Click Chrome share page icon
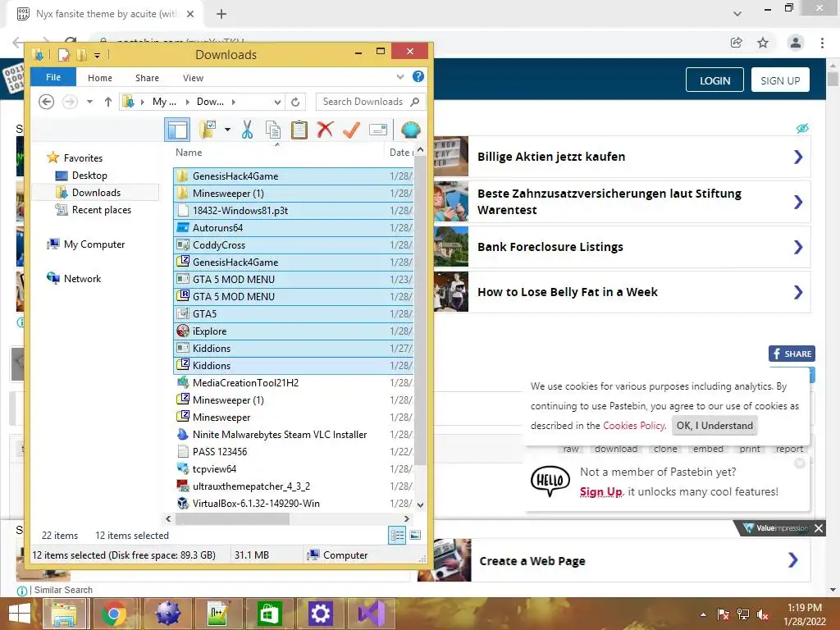 click(737, 43)
